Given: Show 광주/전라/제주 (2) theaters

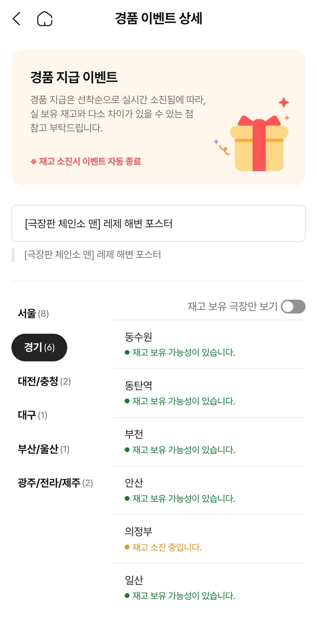Looking at the screenshot, I should [x=55, y=483].
